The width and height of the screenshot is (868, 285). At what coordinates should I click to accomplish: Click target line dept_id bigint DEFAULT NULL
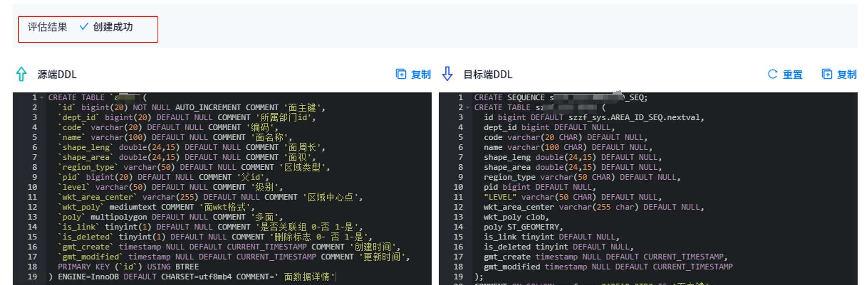point(549,127)
